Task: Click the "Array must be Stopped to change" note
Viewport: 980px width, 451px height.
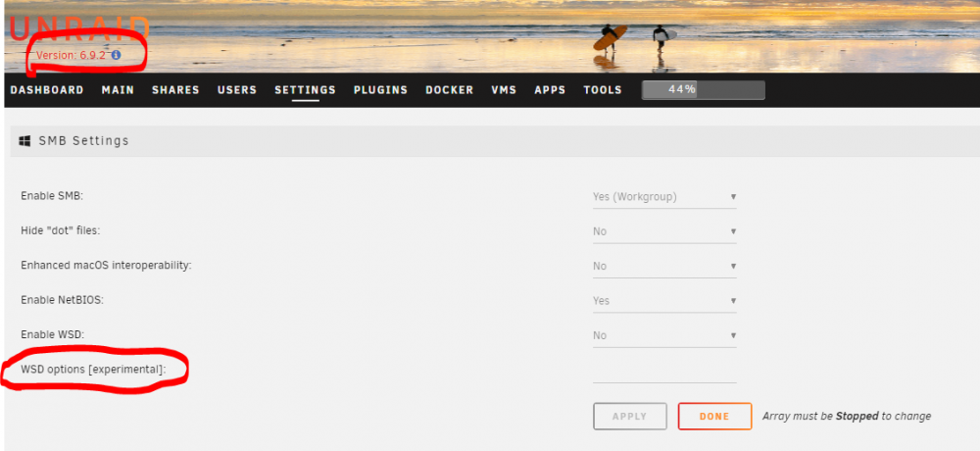Action: click(x=847, y=416)
